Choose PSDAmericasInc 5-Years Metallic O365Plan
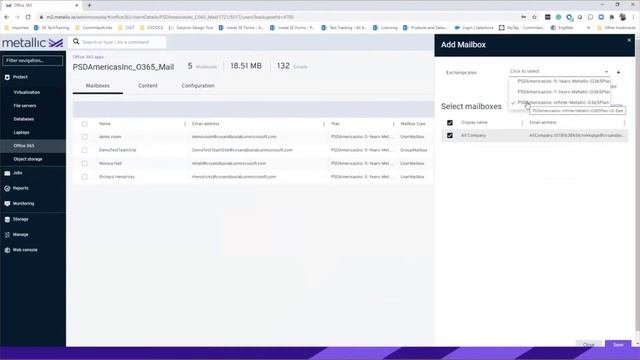The width and height of the screenshot is (640, 360). (x=564, y=81)
